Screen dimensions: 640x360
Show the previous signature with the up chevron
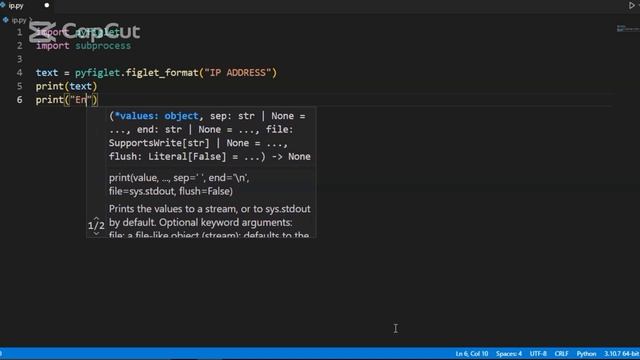click(x=96, y=218)
